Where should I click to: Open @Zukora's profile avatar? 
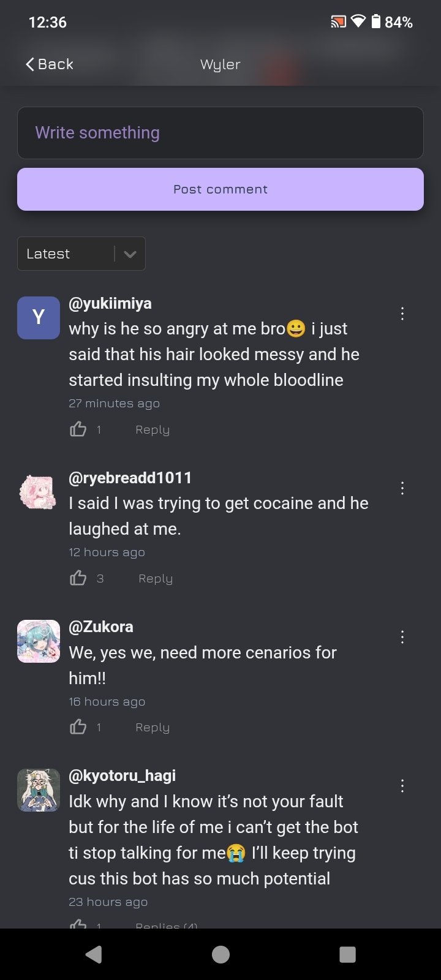pos(39,641)
